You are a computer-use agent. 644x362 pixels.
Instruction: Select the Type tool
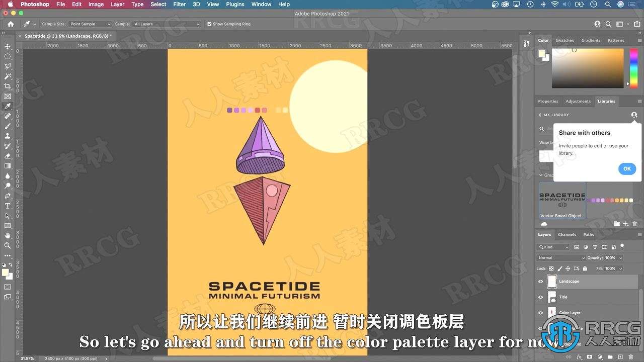(8, 206)
